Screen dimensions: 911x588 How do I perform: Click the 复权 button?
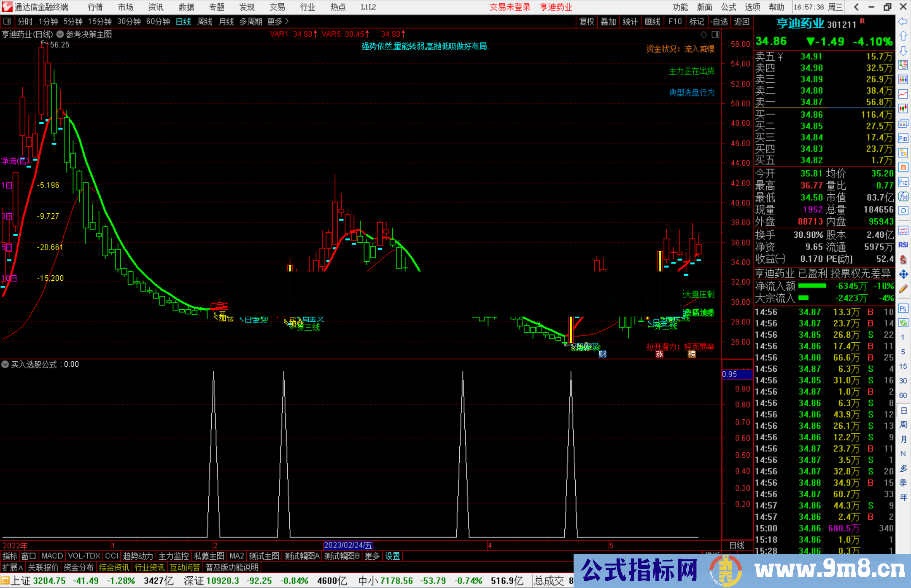coord(586,21)
